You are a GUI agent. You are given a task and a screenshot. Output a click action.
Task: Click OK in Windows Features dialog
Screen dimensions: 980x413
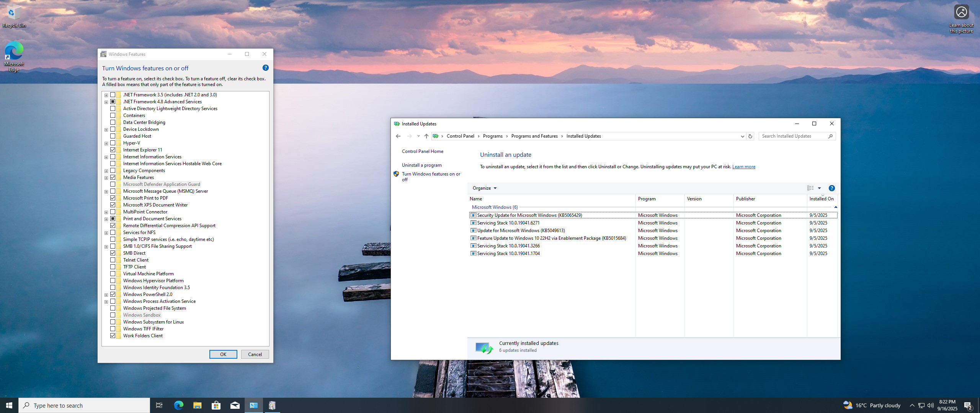pyautogui.click(x=223, y=354)
